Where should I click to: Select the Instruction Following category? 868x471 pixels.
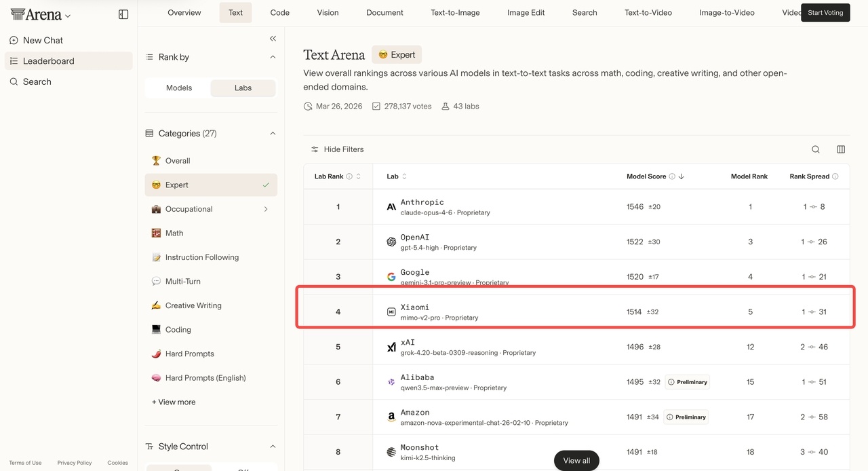click(x=211, y=257)
